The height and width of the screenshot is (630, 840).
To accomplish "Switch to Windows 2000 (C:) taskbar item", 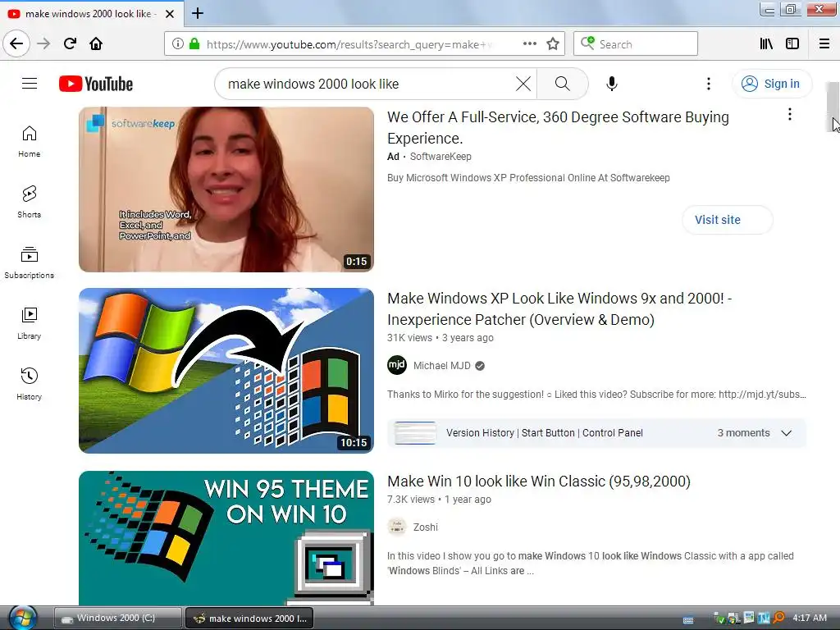I will coord(118,619).
